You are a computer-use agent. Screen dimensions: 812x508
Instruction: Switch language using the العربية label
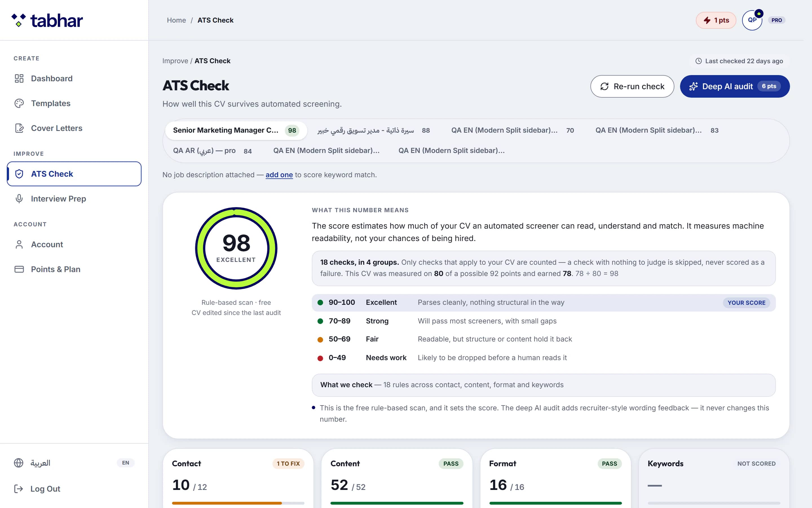[40, 463]
